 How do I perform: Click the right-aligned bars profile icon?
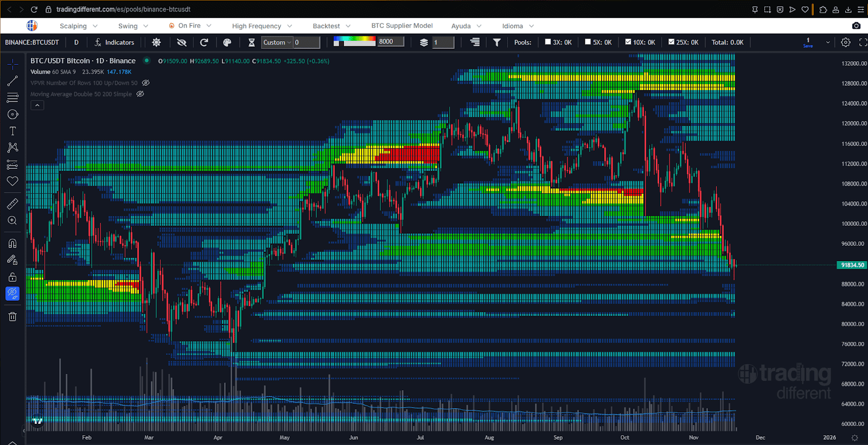click(x=475, y=42)
